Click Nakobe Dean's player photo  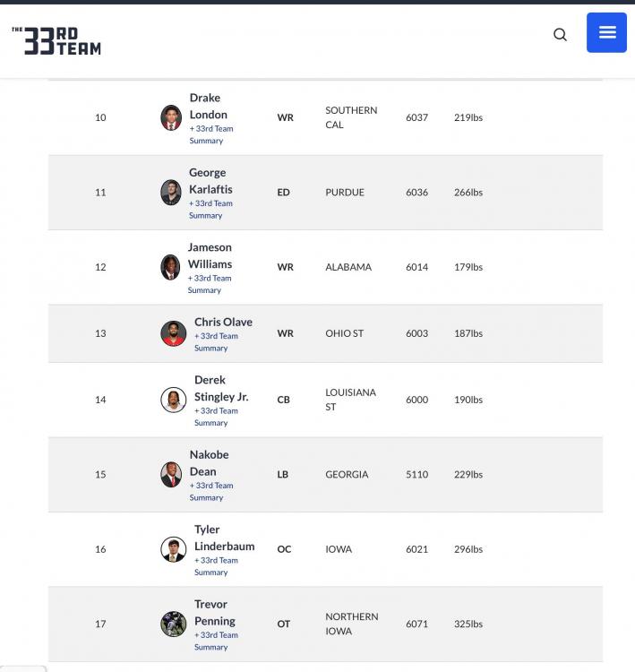pyautogui.click(x=171, y=475)
